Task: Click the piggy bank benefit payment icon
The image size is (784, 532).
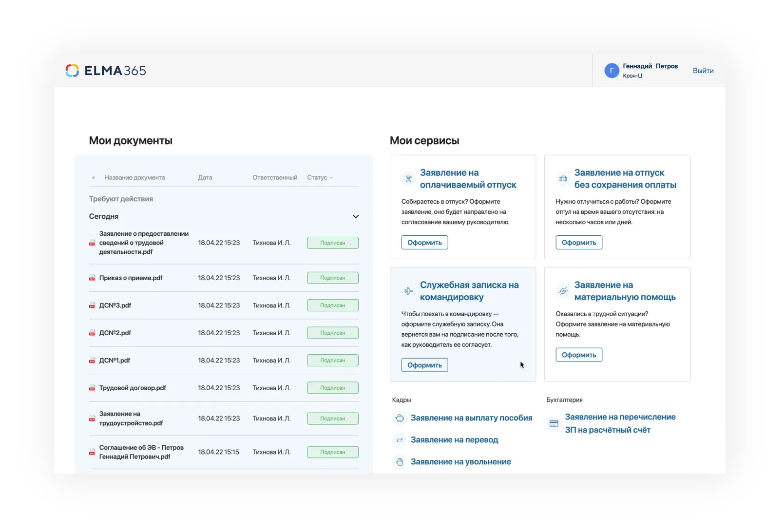Action: coord(400,418)
